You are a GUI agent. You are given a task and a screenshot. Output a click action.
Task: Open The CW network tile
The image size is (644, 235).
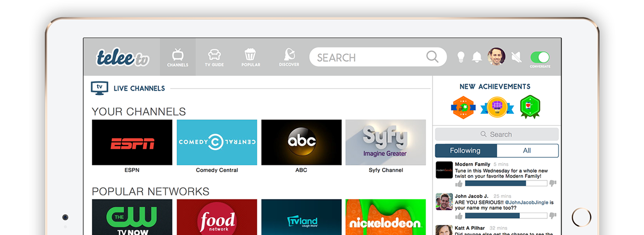coord(132,217)
